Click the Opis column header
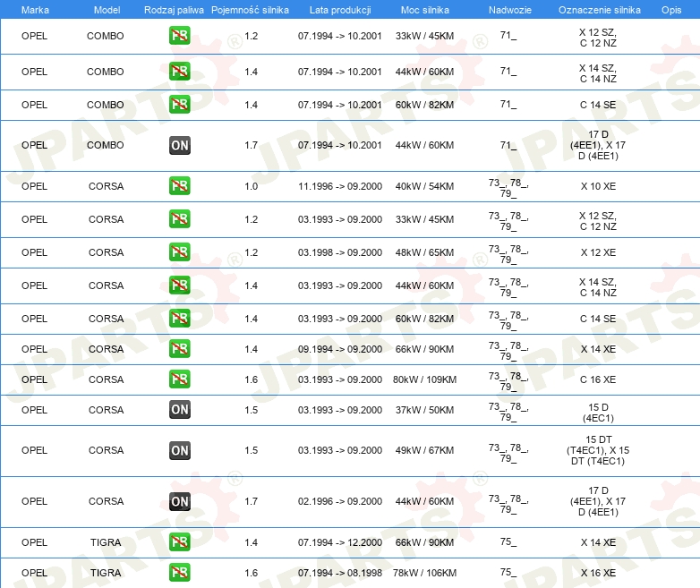Image resolution: width=700 pixels, height=588 pixels. coord(671,10)
